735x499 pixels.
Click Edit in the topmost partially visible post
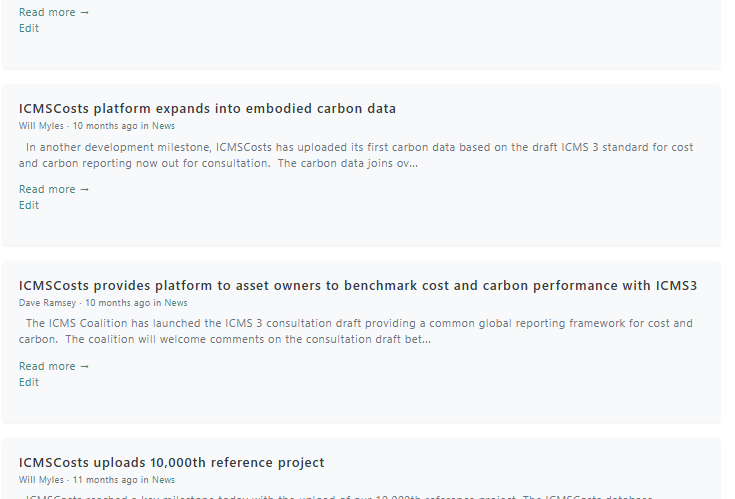pos(29,28)
